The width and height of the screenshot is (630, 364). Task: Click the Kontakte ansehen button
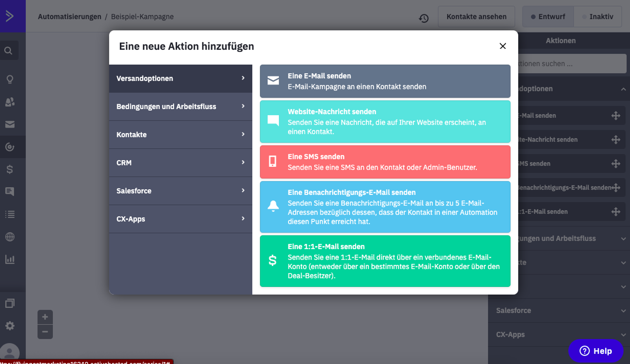pos(476,17)
